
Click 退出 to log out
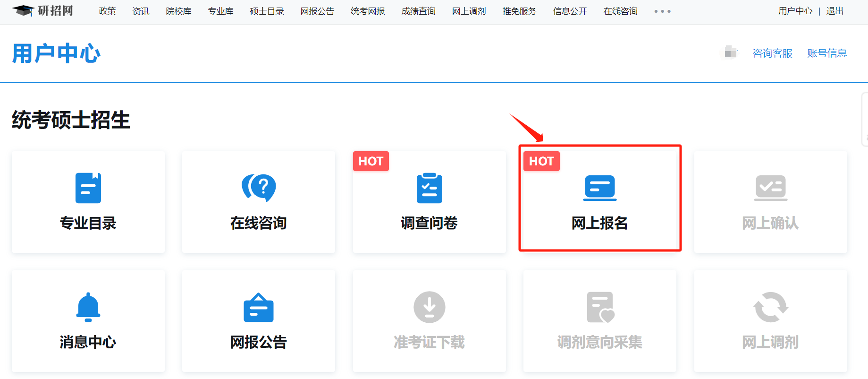(834, 11)
